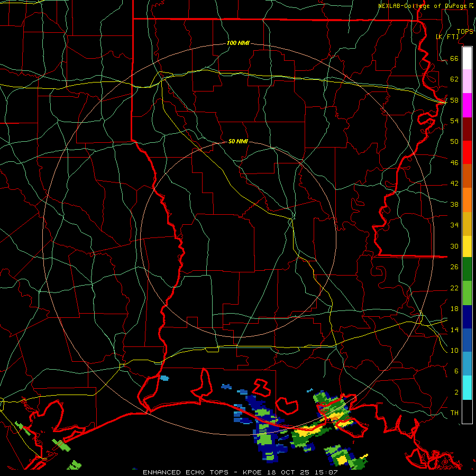
Task: Click the "TOPS" legend heading
Action: [x=465, y=31]
